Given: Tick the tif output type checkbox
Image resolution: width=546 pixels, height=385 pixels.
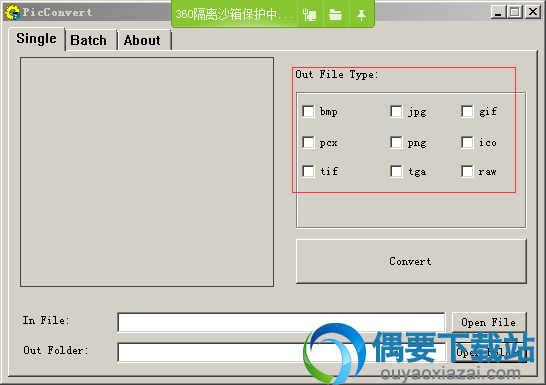Looking at the screenshot, I should (x=308, y=171).
